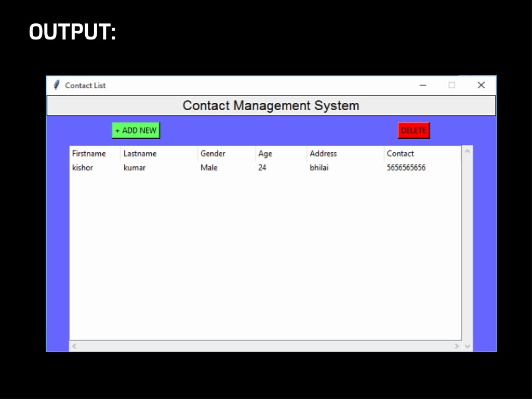Image resolution: width=532 pixels, height=399 pixels.
Task: Click the Age column header
Action: coord(281,154)
